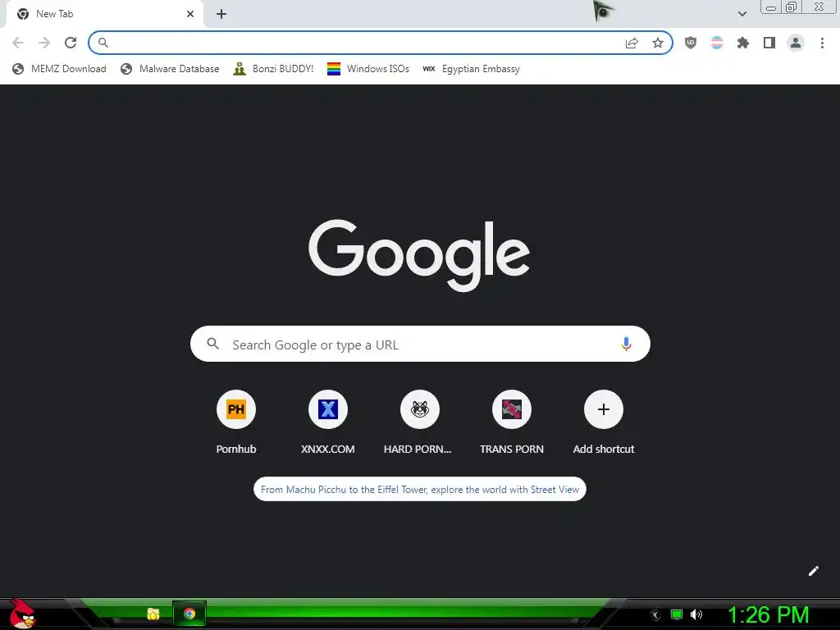Show hidden tray icons arrow
Viewport: 840px width, 630px height.
coord(655,615)
